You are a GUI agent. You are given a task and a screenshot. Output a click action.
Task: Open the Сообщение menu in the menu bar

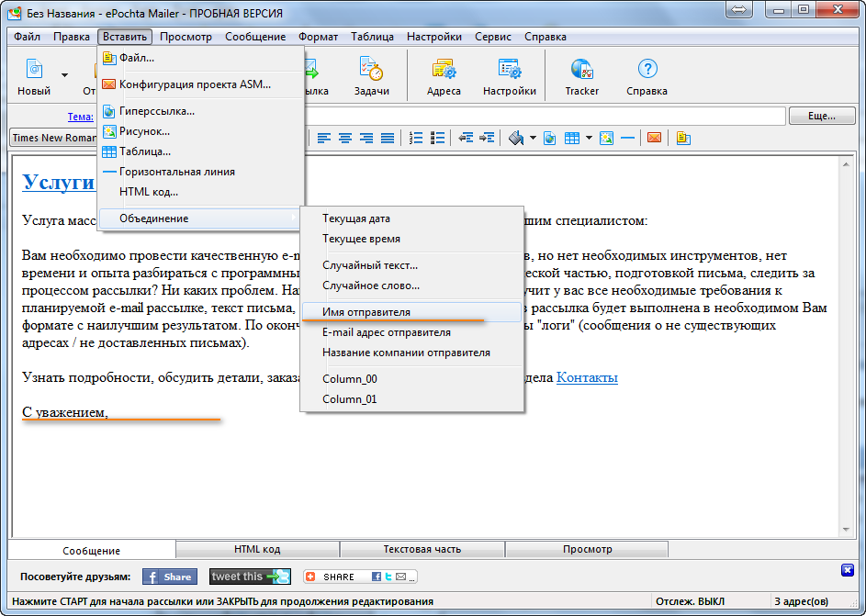pos(255,37)
